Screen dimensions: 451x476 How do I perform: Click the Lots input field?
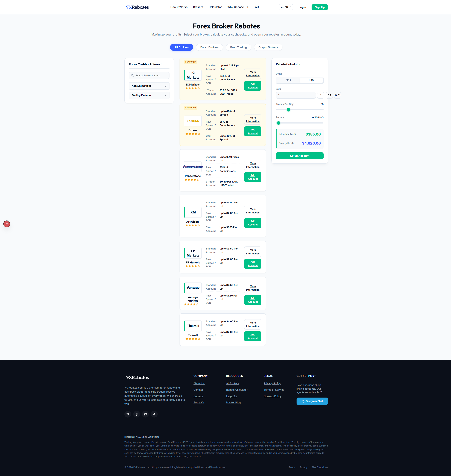pos(296,95)
